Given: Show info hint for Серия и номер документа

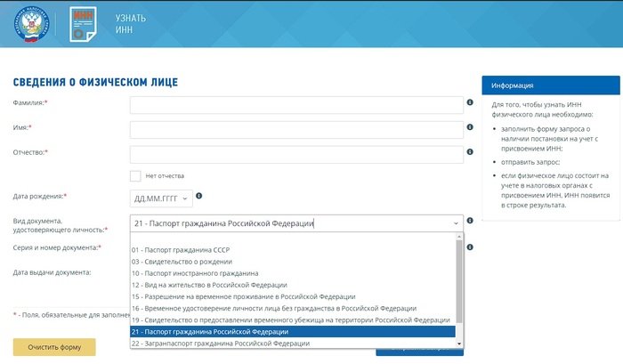Looking at the screenshot, I should point(470,247).
